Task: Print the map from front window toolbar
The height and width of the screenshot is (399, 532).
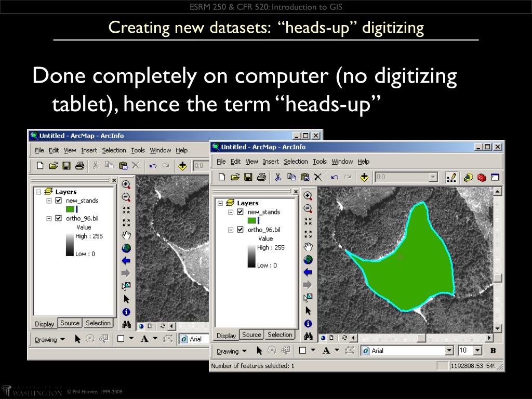Action: coord(261,177)
